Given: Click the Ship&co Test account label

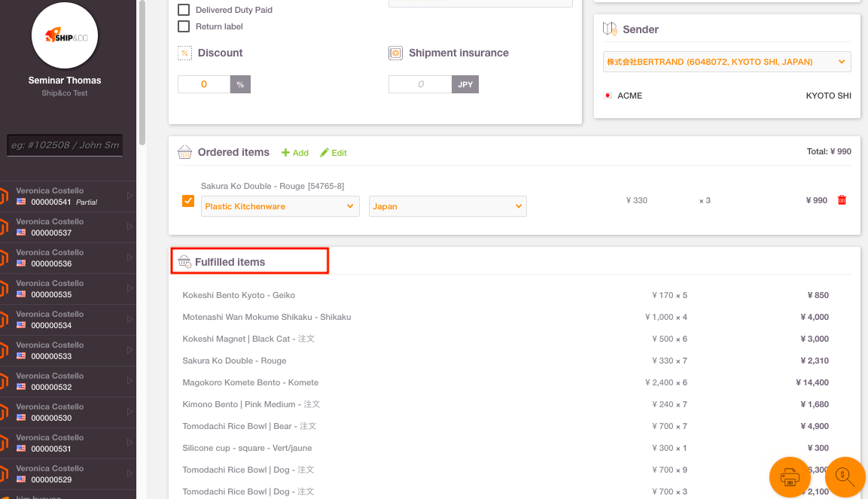Looking at the screenshot, I should pyautogui.click(x=65, y=93).
